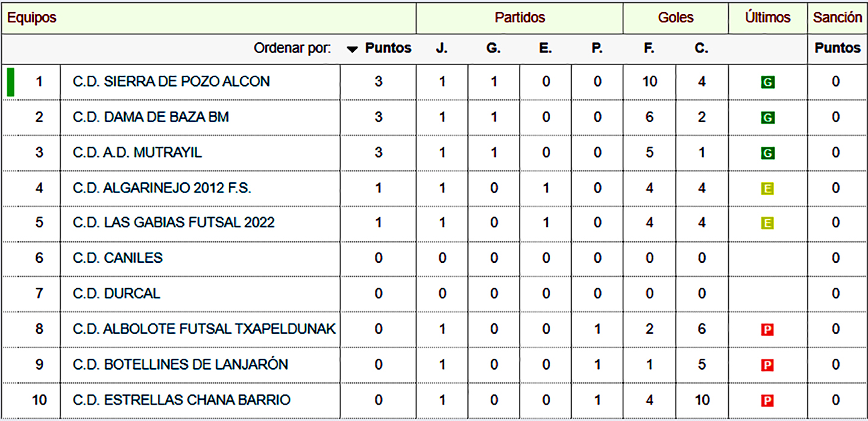Click the G result icon for Dama de Baza
The image size is (868, 421).
click(x=767, y=118)
